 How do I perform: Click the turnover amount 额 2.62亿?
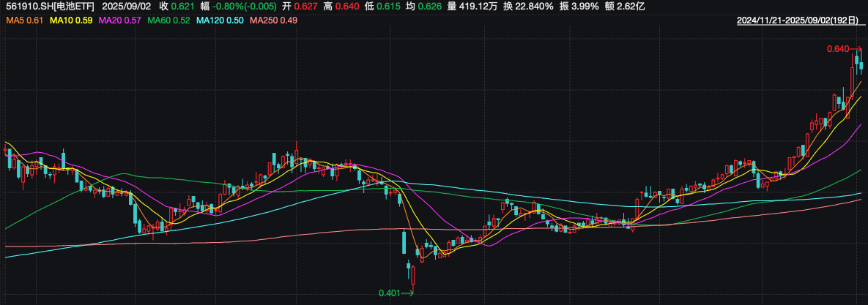point(625,7)
